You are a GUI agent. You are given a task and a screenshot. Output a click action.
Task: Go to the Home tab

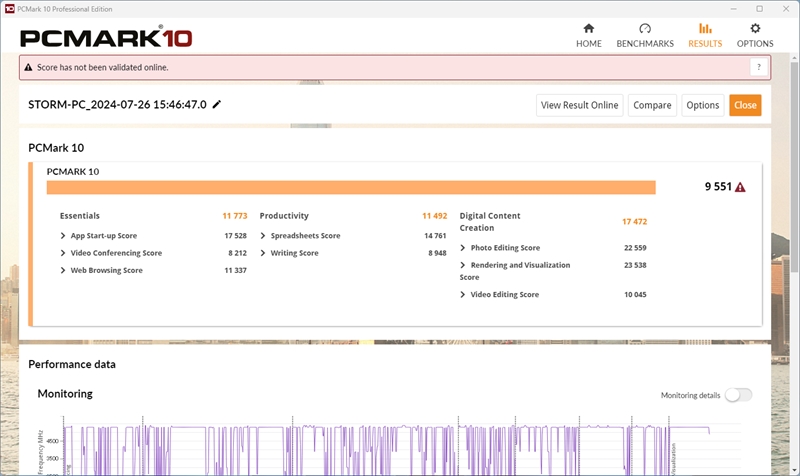tap(589, 36)
